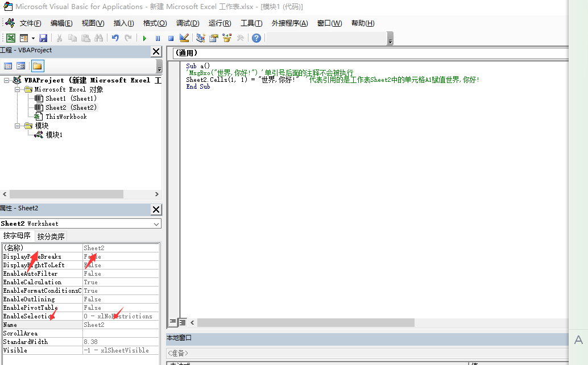
Task: Switch to the 按字母序 tab
Action: pyautogui.click(x=17, y=236)
